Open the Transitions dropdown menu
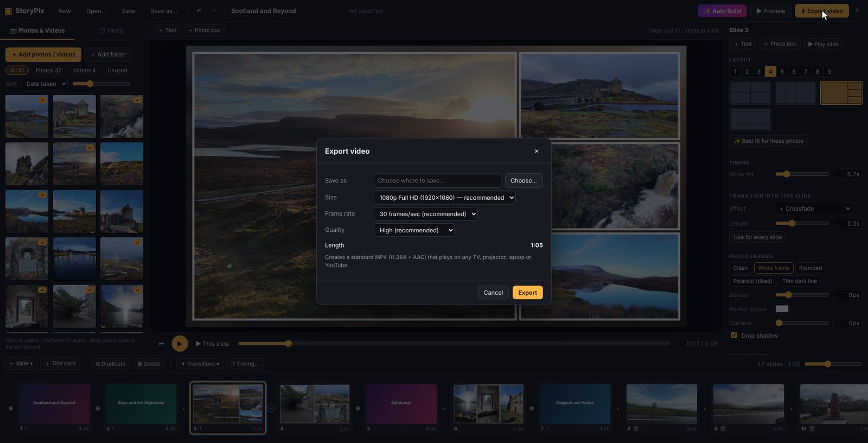This screenshot has height=443, width=868. coord(200,364)
